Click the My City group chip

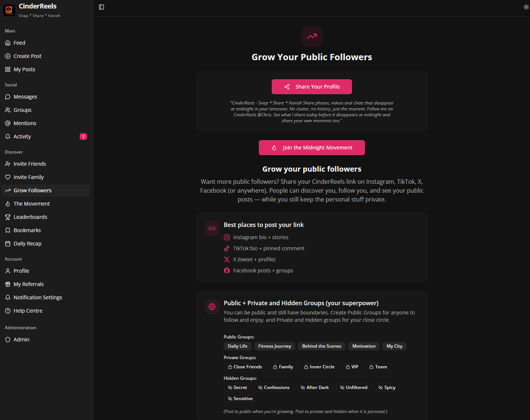(394, 346)
